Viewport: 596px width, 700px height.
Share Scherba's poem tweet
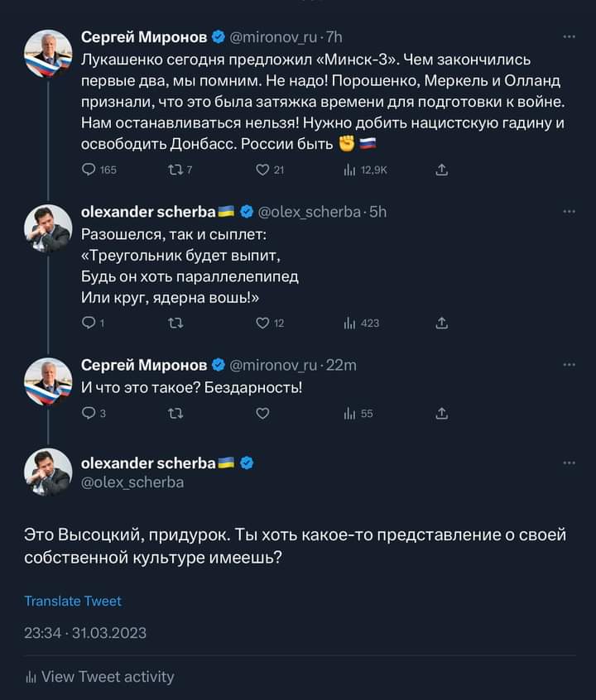click(x=441, y=323)
